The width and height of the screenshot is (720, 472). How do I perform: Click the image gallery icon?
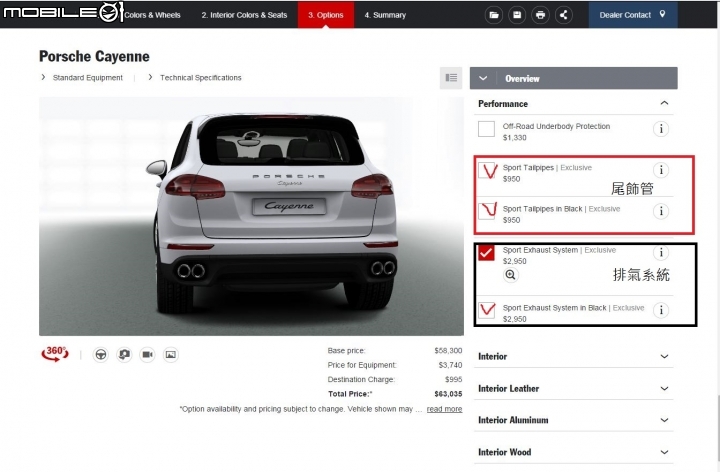(x=171, y=354)
